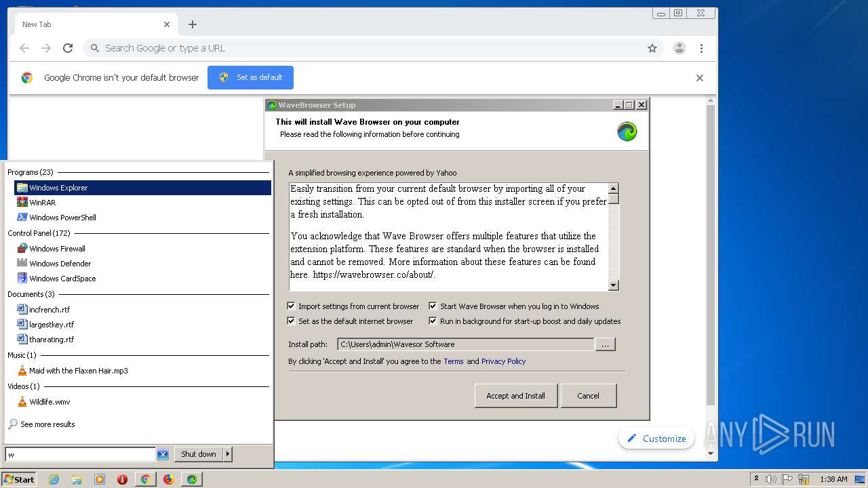Dismiss the default browser info bar
The height and width of the screenshot is (488, 868).
(x=700, y=78)
